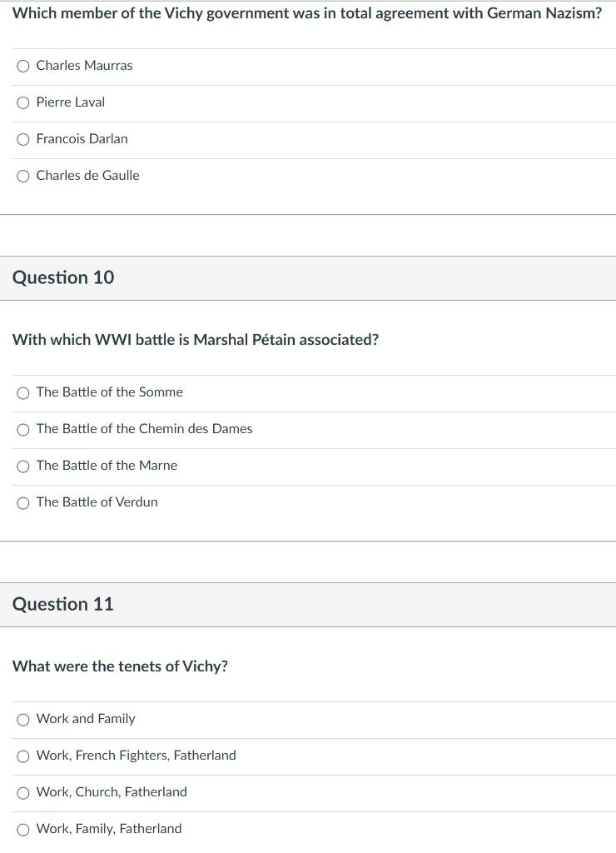This screenshot has width=616, height=853.
Task: Select Work, Family, Fatherland option
Action: click(x=23, y=829)
